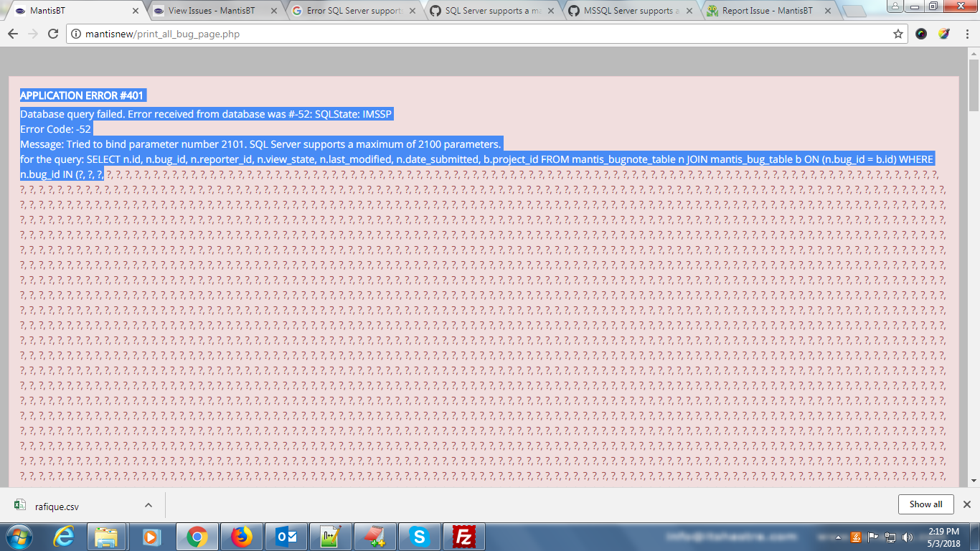Bookmark this page with the star icon
This screenshot has width=980, height=551.
[x=897, y=34]
